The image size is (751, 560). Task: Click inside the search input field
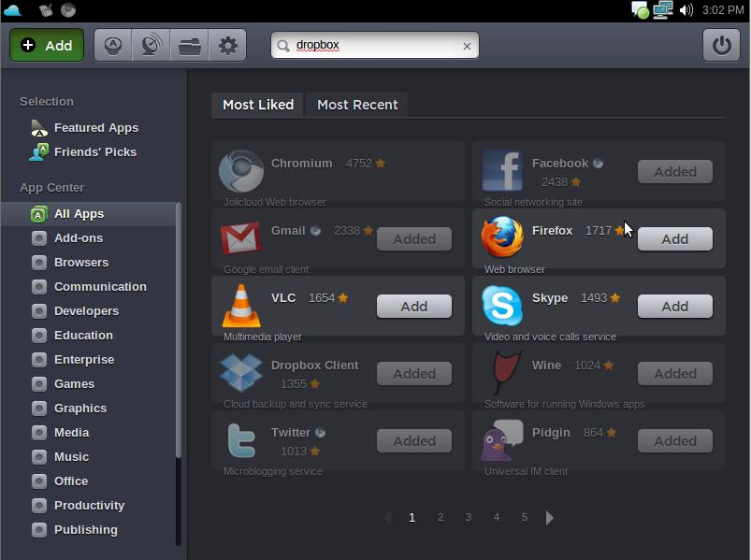(x=374, y=45)
